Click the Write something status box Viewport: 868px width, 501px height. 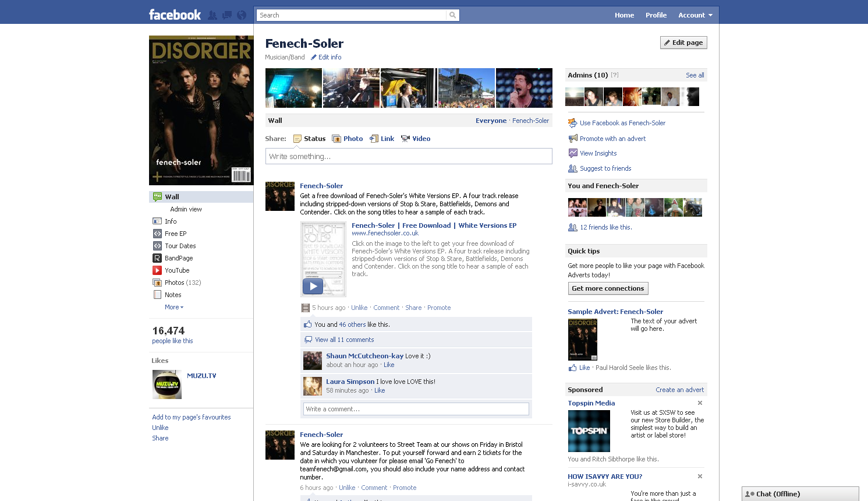(409, 156)
